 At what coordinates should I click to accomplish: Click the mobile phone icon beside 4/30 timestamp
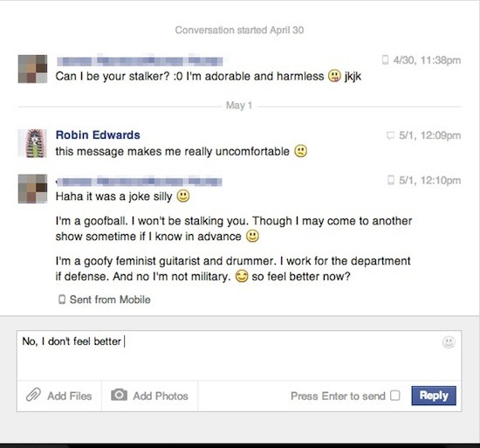[386, 59]
